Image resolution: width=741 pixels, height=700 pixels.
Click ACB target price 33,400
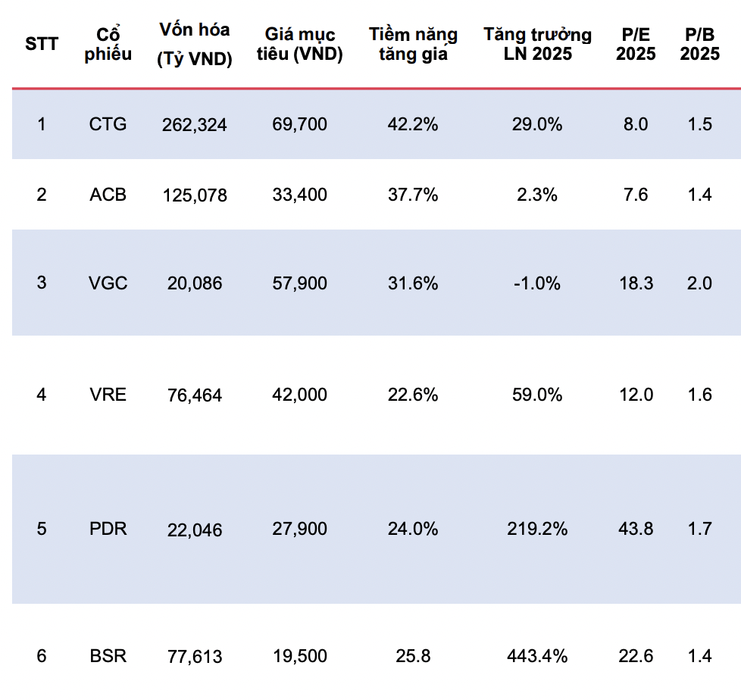pyautogui.click(x=300, y=195)
